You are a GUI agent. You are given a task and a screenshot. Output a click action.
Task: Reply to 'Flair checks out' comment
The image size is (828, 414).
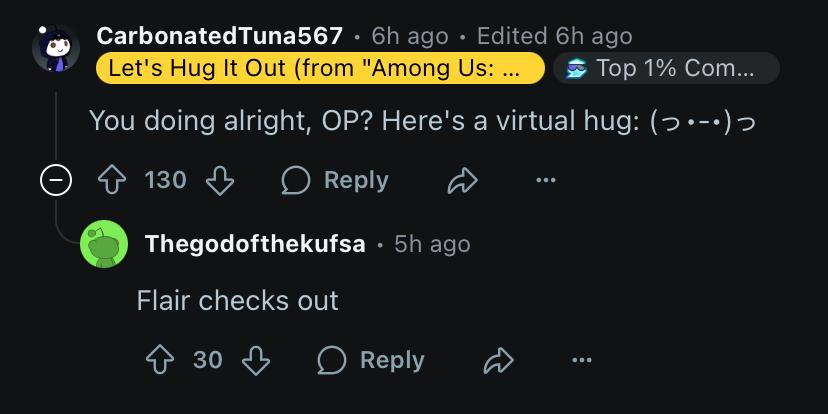(x=371, y=360)
